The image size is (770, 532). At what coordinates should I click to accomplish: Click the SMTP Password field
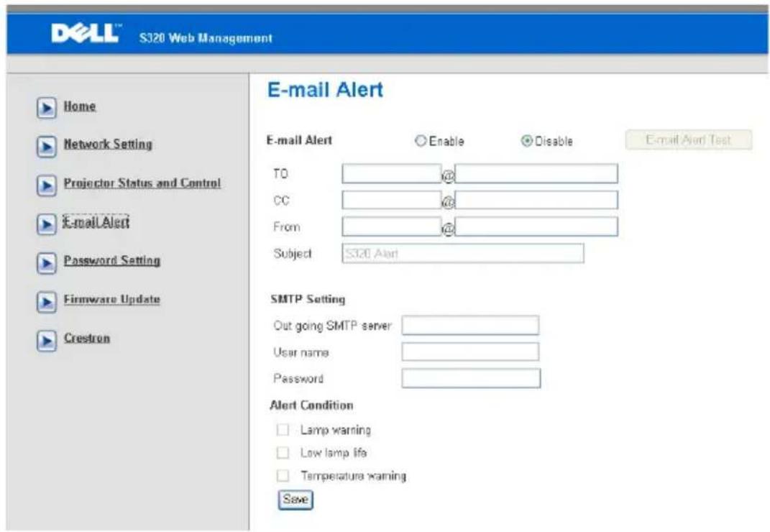[471, 378]
